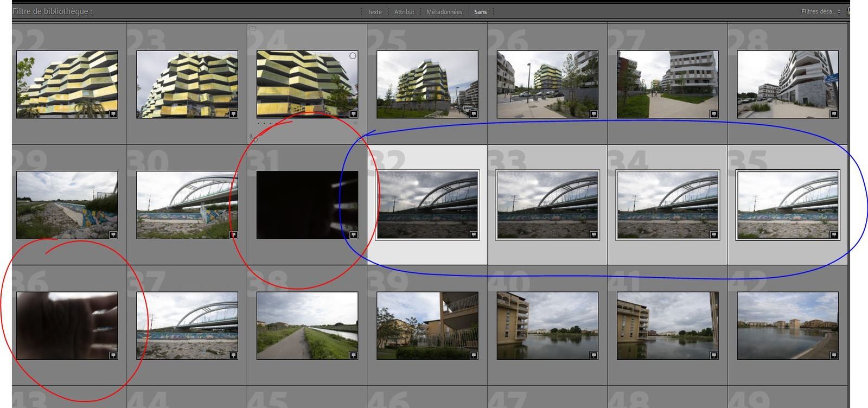Click the badge icon on photo 34

pos(714,235)
